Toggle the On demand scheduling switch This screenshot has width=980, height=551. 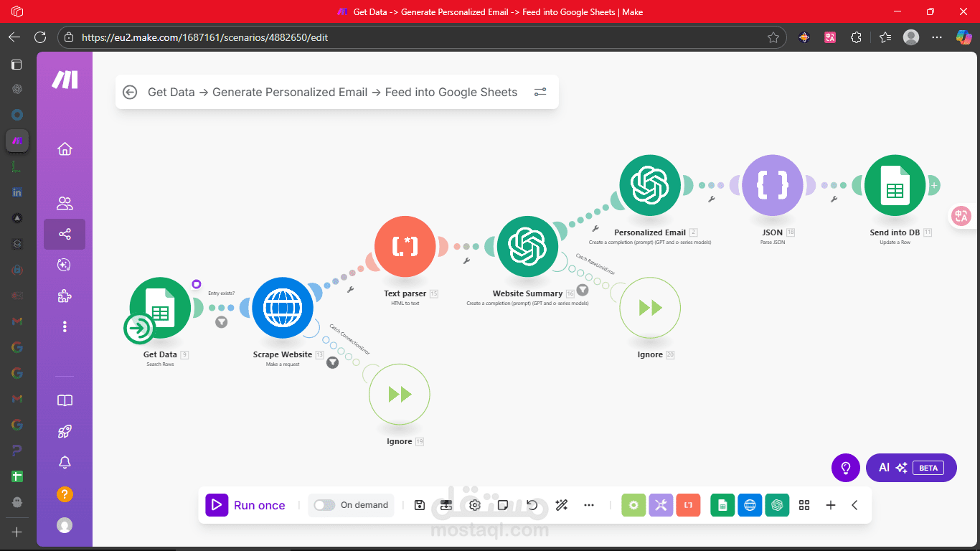pos(324,505)
